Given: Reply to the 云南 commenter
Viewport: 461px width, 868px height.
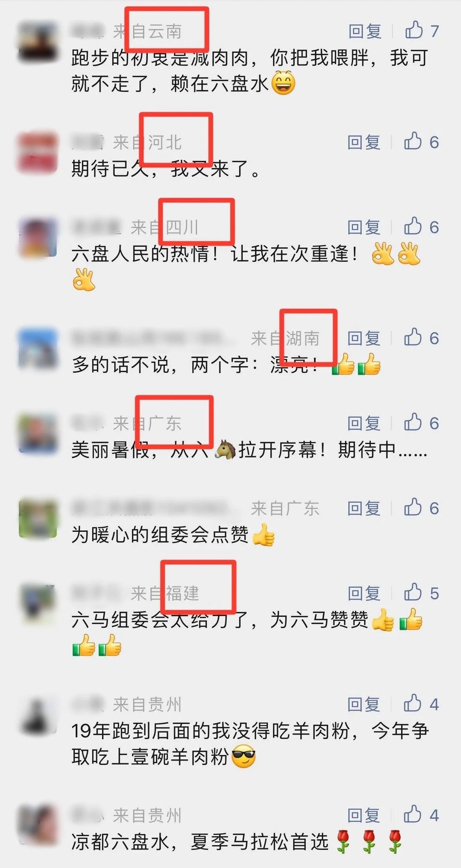Looking at the screenshot, I should (365, 31).
